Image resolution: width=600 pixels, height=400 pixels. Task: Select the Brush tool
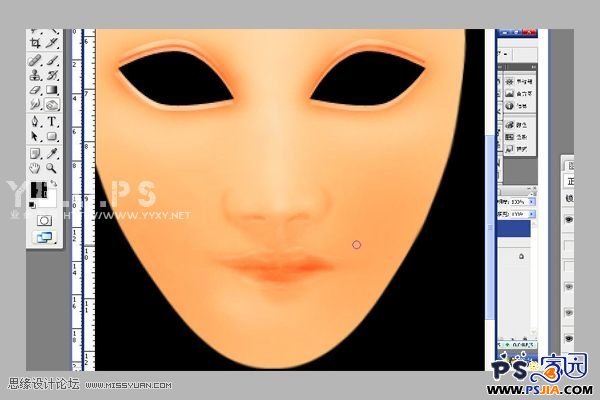(x=52, y=60)
